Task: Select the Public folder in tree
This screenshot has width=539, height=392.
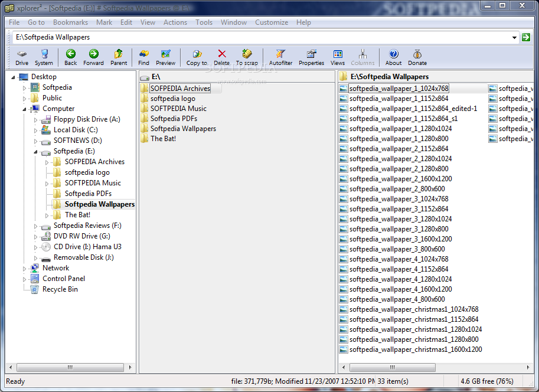Action: click(x=52, y=98)
